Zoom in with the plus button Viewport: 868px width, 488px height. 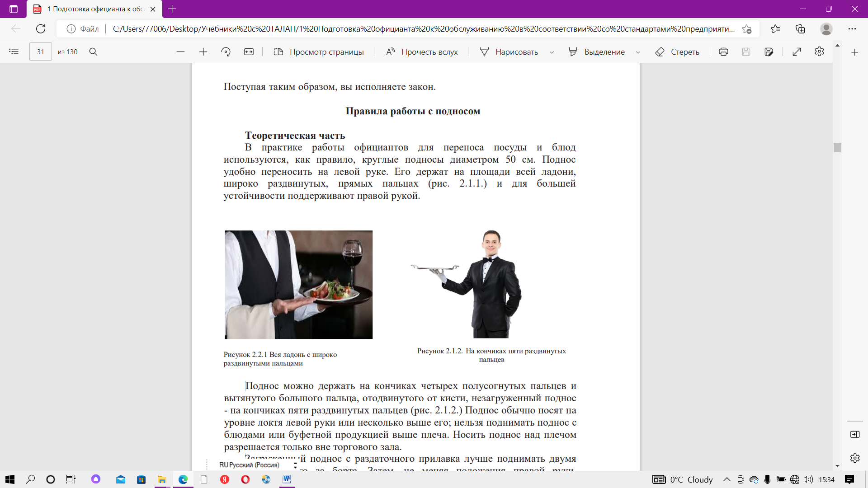203,52
